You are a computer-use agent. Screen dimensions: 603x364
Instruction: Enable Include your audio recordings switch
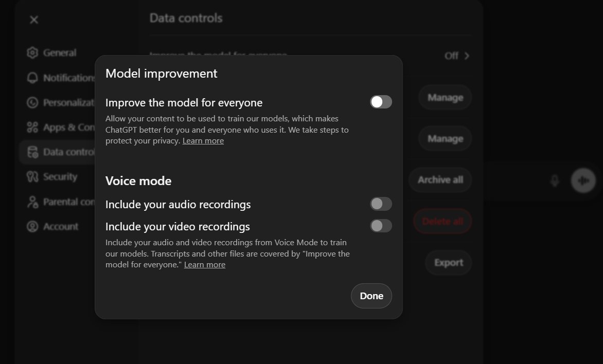tap(381, 204)
